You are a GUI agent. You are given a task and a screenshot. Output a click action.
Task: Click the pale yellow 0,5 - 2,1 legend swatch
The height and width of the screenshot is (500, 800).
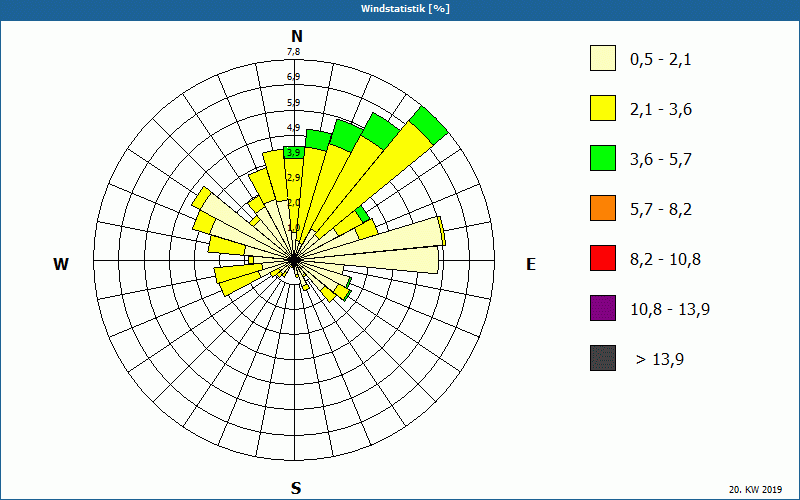[x=603, y=58]
